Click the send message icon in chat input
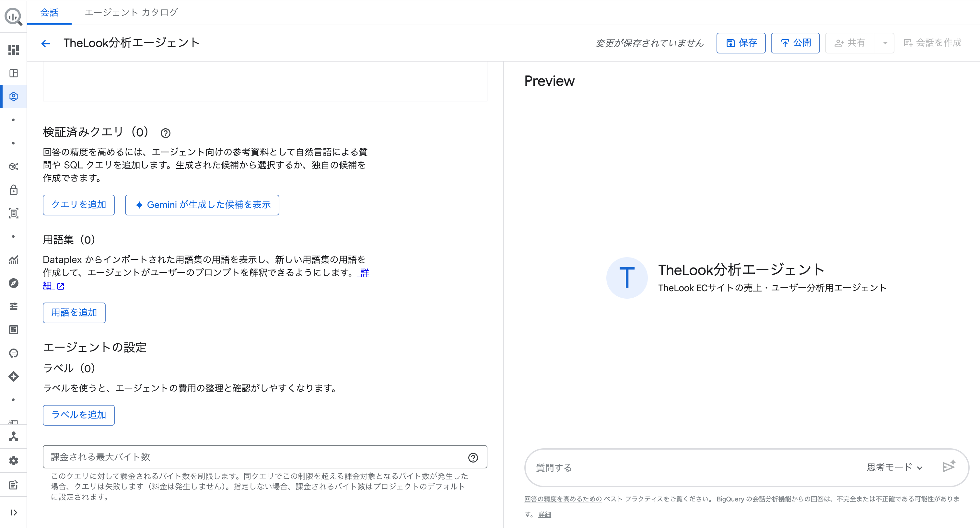Screen dimensions: 980x528 950,467
